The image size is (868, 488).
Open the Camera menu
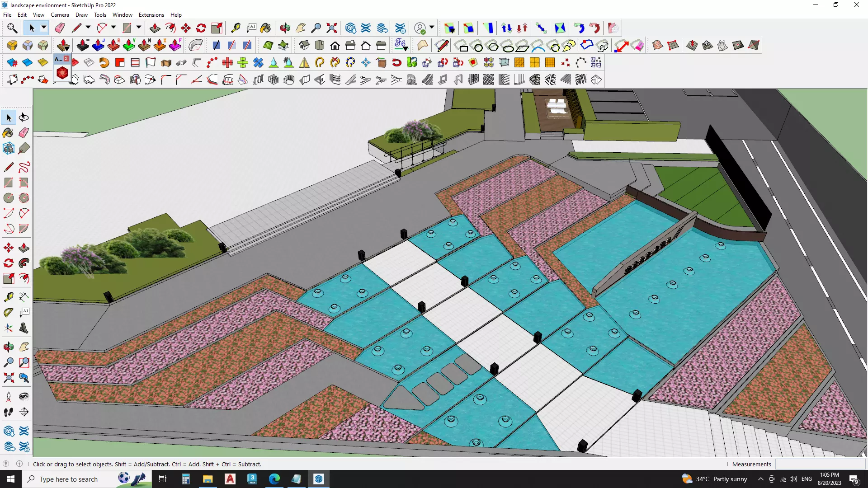point(60,15)
